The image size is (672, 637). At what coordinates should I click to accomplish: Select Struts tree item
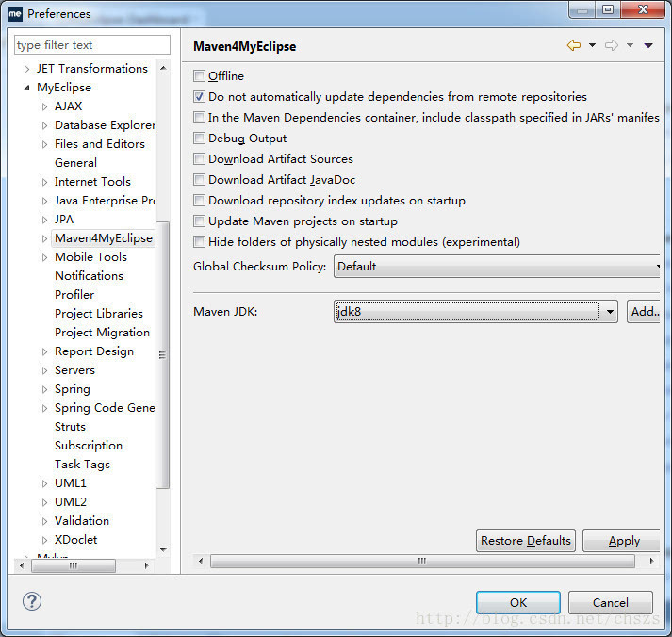(70, 427)
